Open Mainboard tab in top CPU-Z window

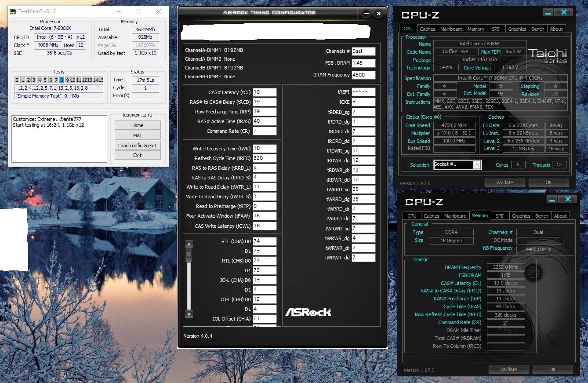coord(451,29)
